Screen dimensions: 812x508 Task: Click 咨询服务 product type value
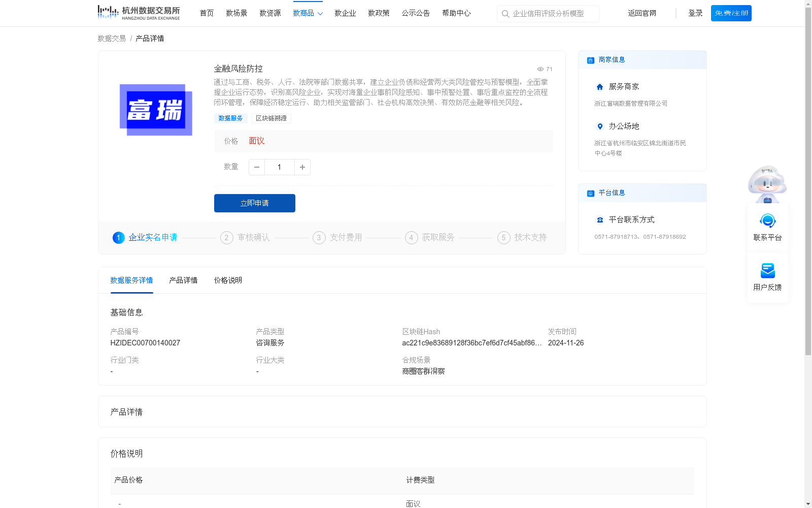tap(270, 343)
